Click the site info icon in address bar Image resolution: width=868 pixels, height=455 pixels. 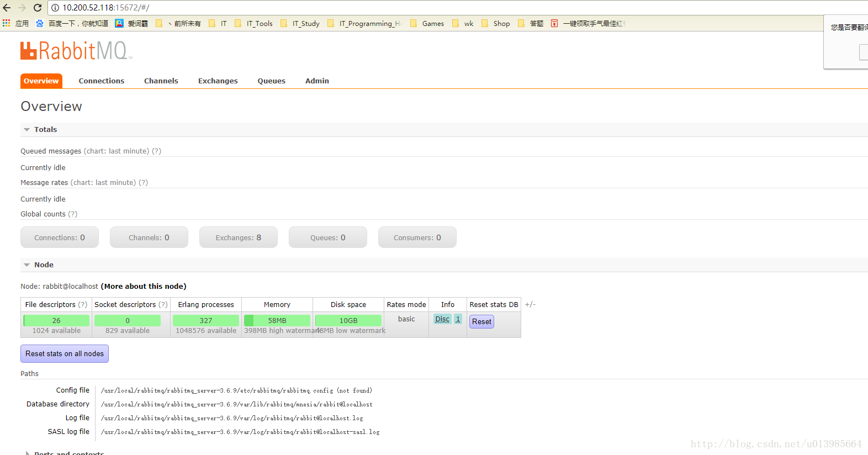tap(55, 8)
